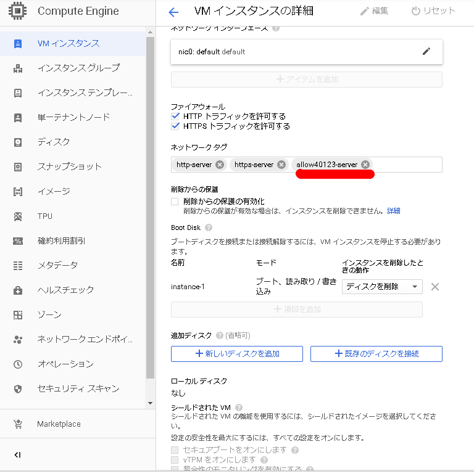The height and width of the screenshot is (476, 474).
Task: Click the 編集 pencil edit button
Action: pyautogui.click(x=374, y=11)
